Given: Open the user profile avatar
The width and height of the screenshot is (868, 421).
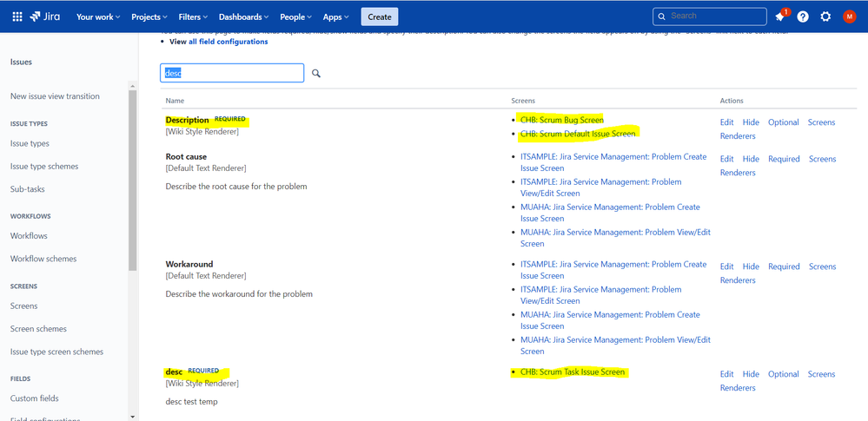Looking at the screenshot, I should 849,16.
